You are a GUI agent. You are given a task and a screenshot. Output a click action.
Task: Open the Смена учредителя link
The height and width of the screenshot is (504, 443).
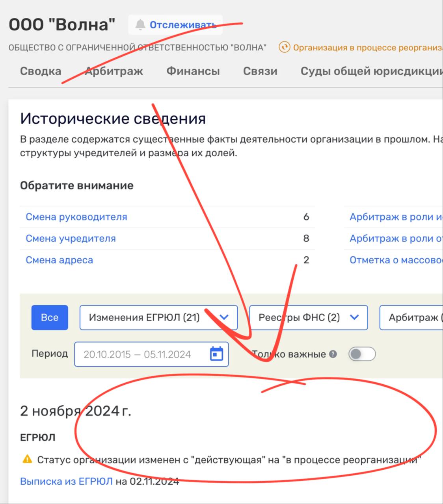pyautogui.click(x=71, y=239)
